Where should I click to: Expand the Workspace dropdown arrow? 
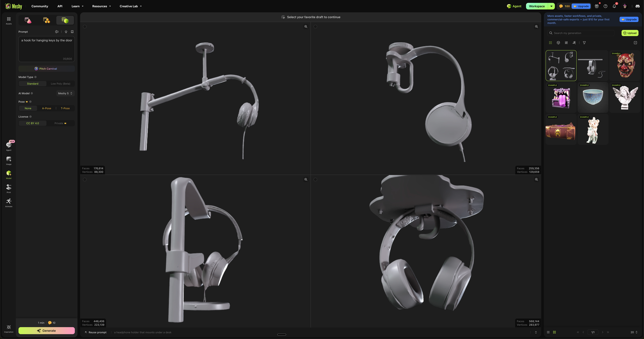tap(551, 6)
